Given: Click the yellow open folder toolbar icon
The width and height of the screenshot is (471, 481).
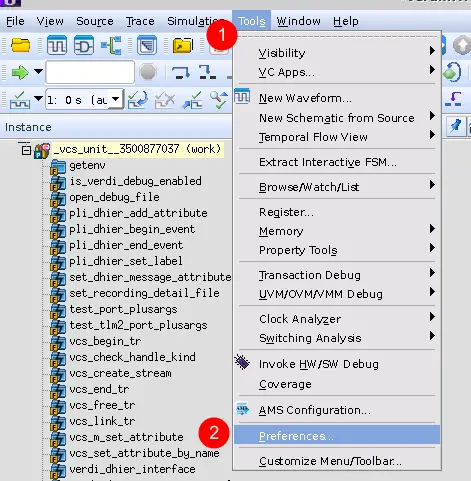Looking at the screenshot, I should pos(21,45).
